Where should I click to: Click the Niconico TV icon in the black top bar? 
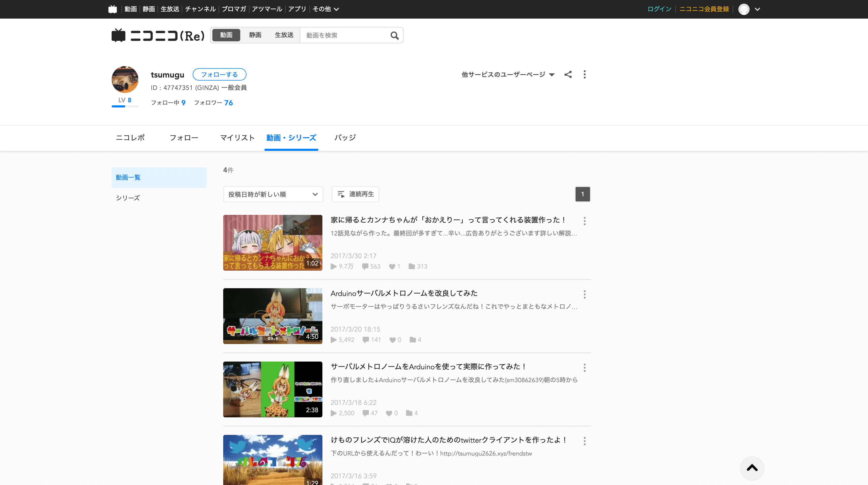point(113,9)
